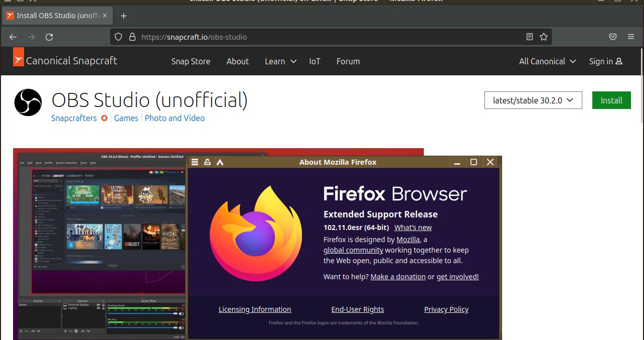Maximize the About Mozilla Firefox dialog
Image resolution: width=644 pixels, height=340 pixels.
pyautogui.click(x=473, y=162)
